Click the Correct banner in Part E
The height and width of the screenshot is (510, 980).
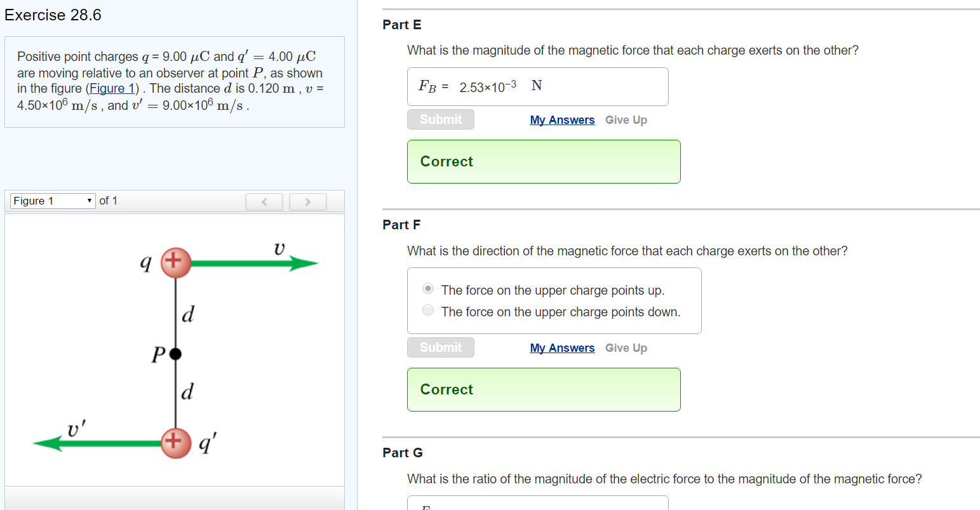pyautogui.click(x=544, y=161)
